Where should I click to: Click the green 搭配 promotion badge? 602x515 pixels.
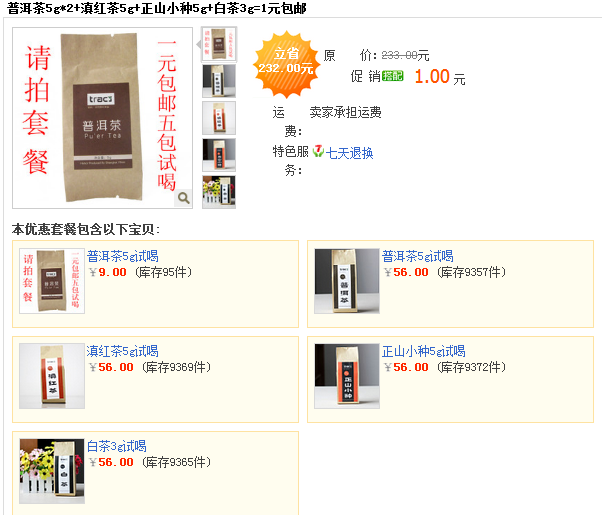point(392,76)
